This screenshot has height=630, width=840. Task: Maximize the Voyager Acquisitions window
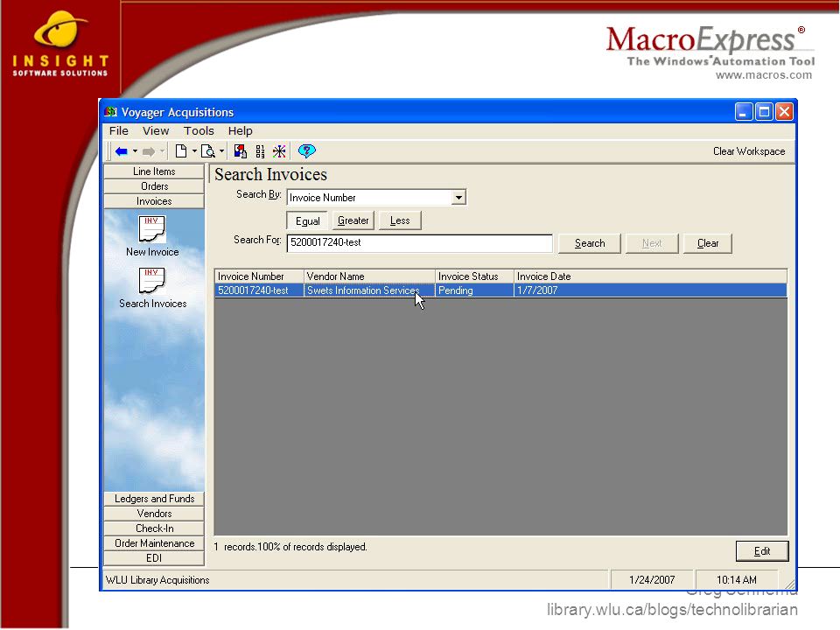tap(764, 112)
